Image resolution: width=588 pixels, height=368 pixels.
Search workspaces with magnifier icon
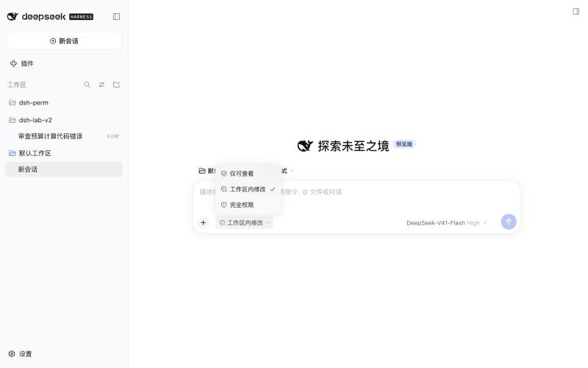(87, 85)
